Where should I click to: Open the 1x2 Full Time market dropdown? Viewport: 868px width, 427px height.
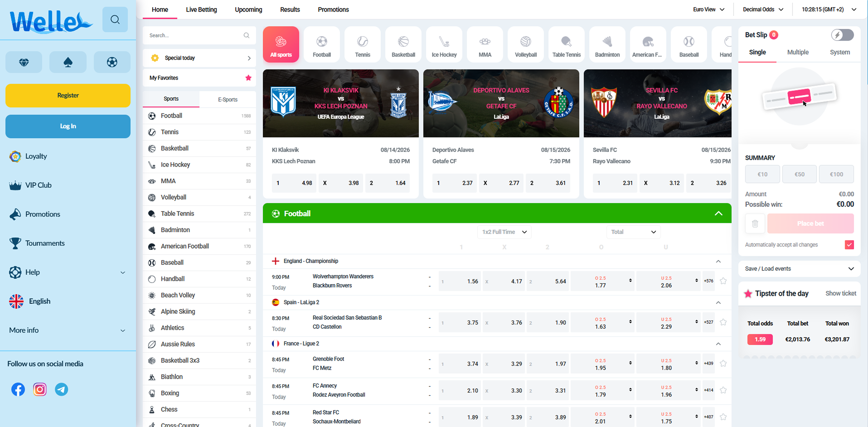tap(504, 232)
